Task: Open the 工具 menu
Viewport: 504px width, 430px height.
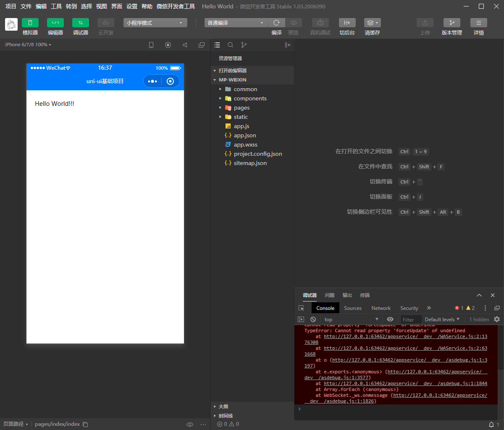Action: click(56, 6)
